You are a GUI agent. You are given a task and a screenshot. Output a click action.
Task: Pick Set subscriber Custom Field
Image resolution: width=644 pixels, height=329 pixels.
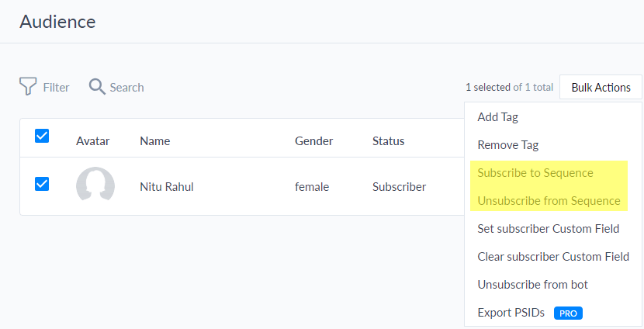[549, 229]
